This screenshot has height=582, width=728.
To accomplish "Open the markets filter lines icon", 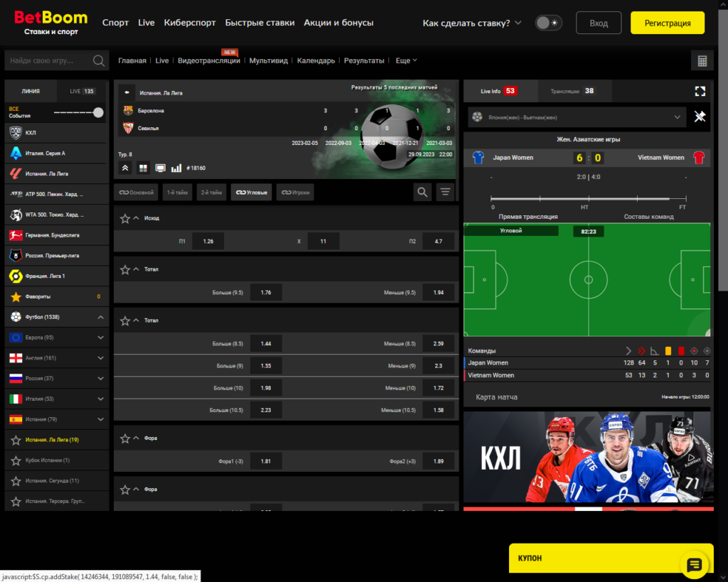I will pos(445,192).
